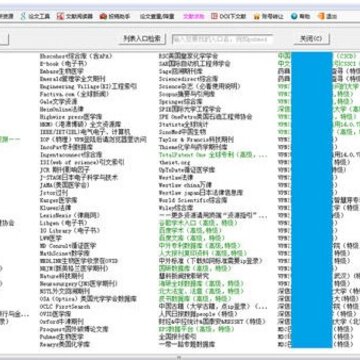Viewport: 360px width, 360px height.
Task: Select Gale文学资源 entry
Action: pos(58,102)
